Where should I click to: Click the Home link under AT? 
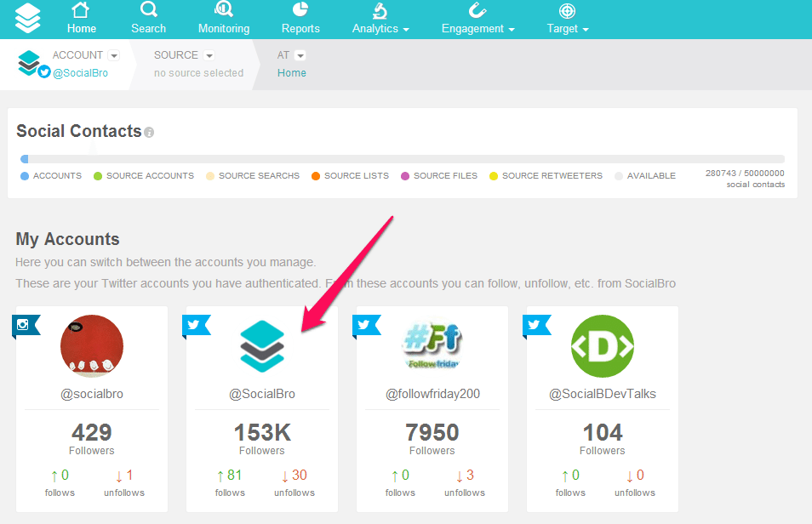(x=292, y=73)
